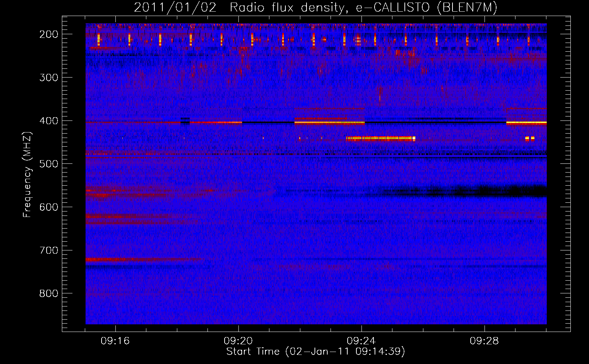
Task: Click the 09:28 time tick label
Action: 485,341
